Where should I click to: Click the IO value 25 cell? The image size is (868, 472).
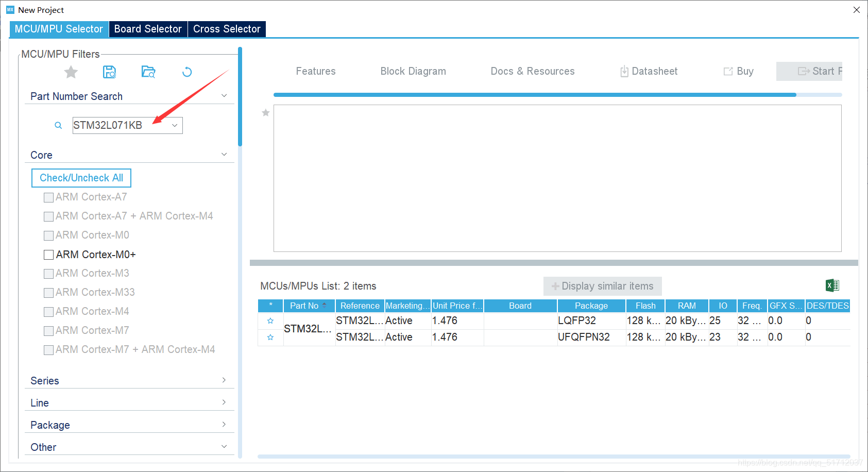[723, 321]
